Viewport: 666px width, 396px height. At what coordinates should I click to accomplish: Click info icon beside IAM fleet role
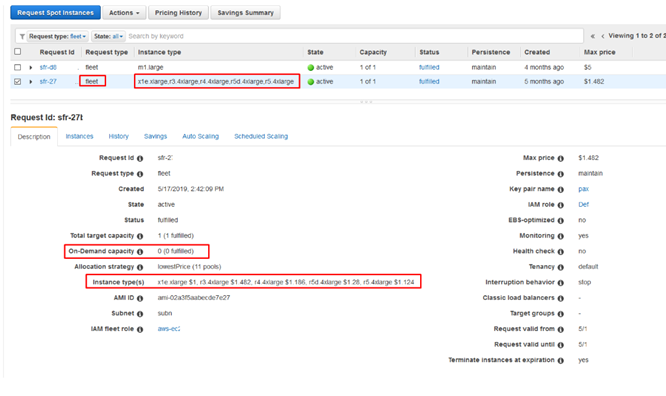[x=140, y=329]
